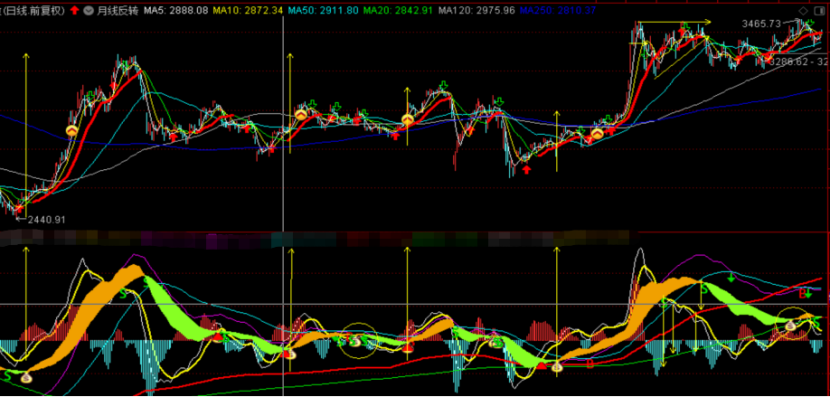The height and width of the screenshot is (397, 830).
Task: Open the round dropdown before 月线反转
Action: point(88,10)
